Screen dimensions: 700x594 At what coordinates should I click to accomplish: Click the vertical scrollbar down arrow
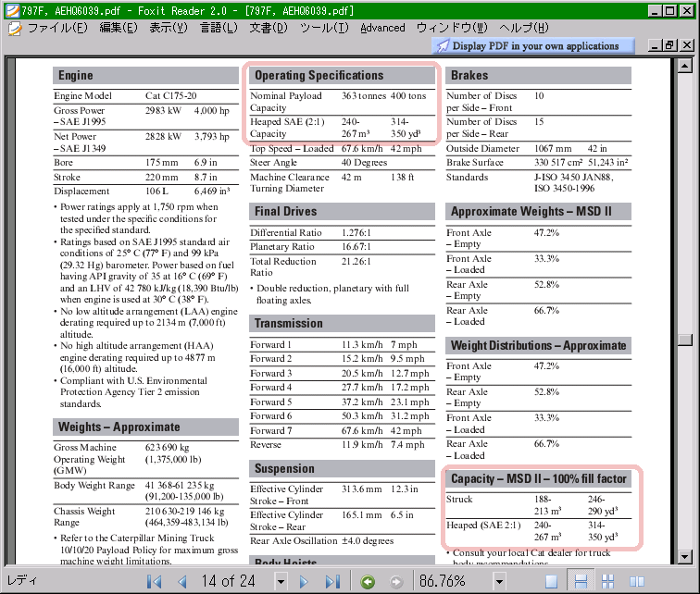pyautogui.click(x=684, y=556)
